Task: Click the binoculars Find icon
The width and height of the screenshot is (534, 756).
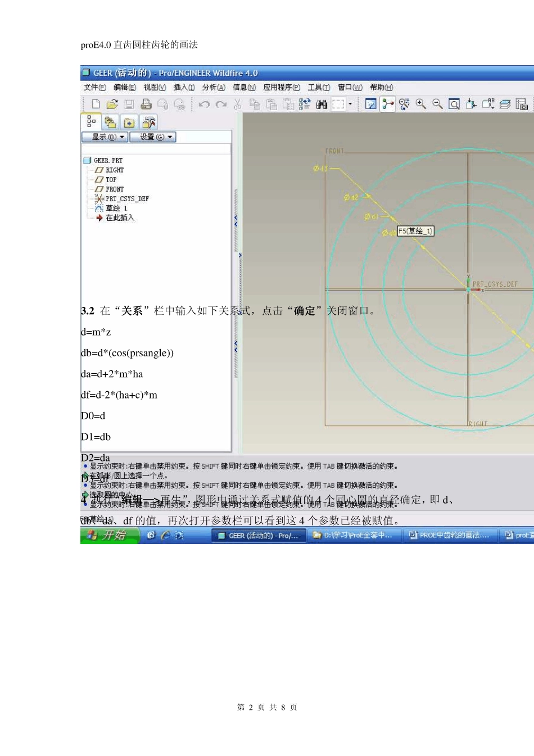Action: coord(322,104)
